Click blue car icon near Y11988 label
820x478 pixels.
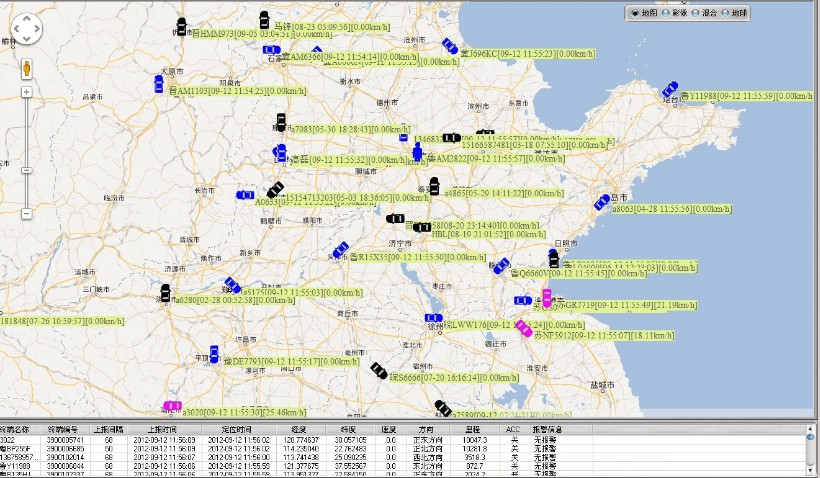tap(670, 89)
